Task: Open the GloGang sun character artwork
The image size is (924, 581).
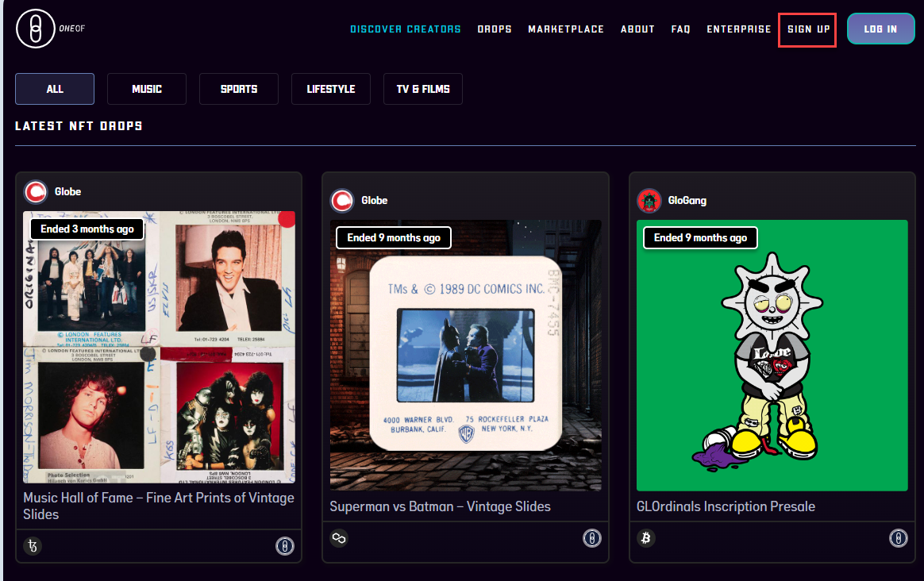Action: click(772, 356)
